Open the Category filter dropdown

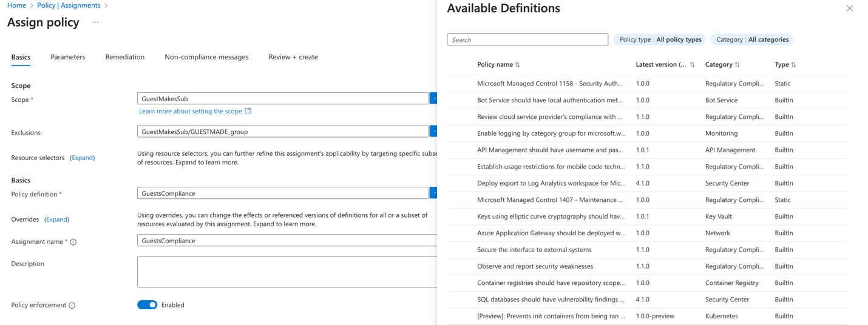[751, 39]
